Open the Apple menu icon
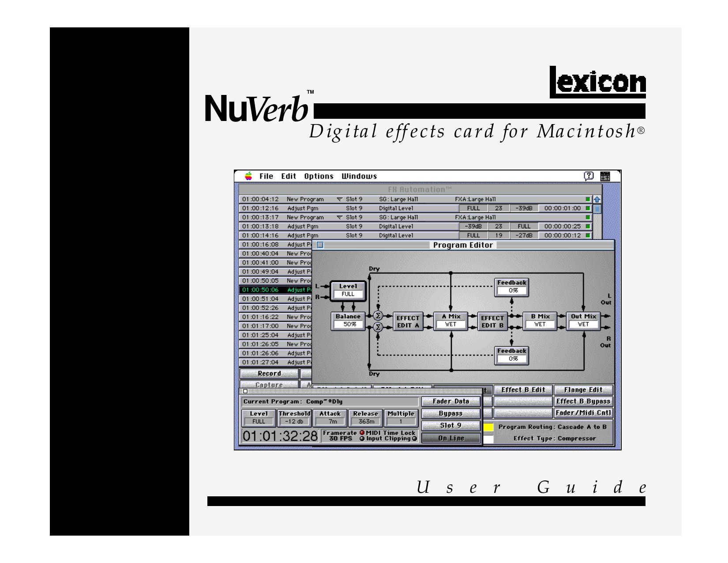 [x=248, y=176]
